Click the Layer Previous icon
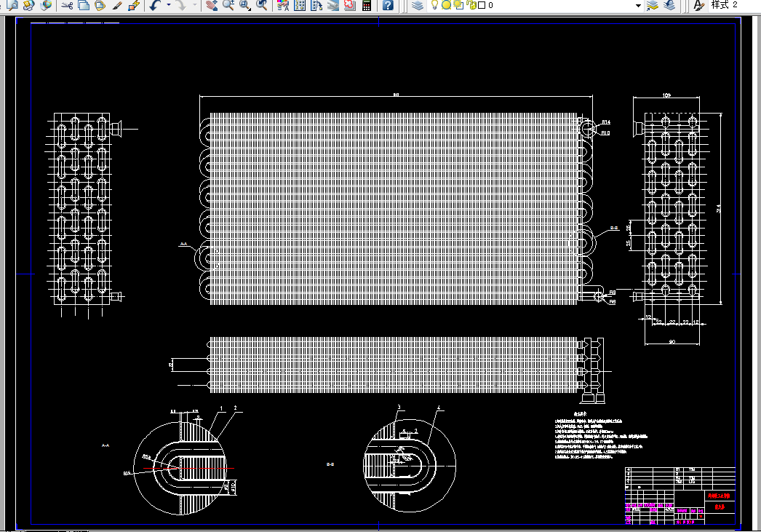 coord(670,5)
